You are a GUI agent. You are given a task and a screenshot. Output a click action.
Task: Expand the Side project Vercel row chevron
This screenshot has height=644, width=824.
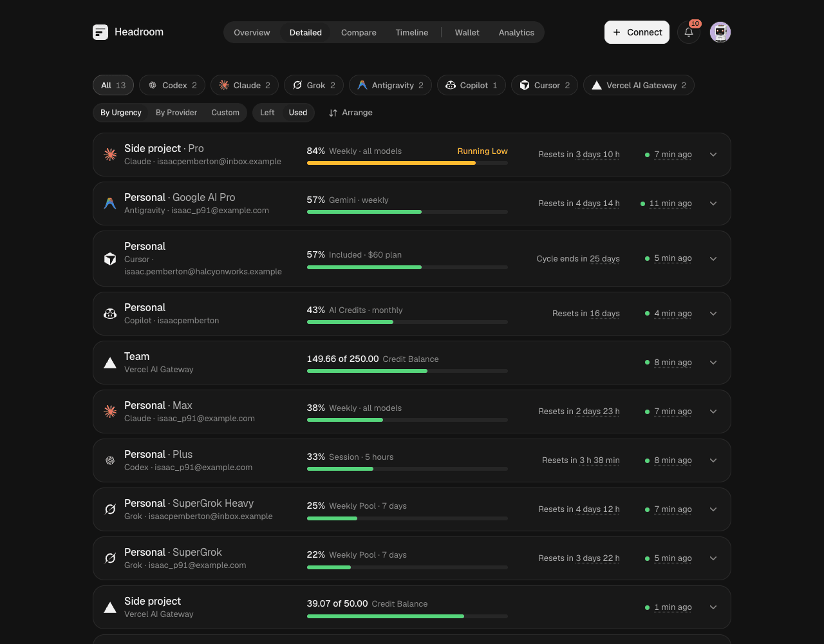(x=713, y=607)
